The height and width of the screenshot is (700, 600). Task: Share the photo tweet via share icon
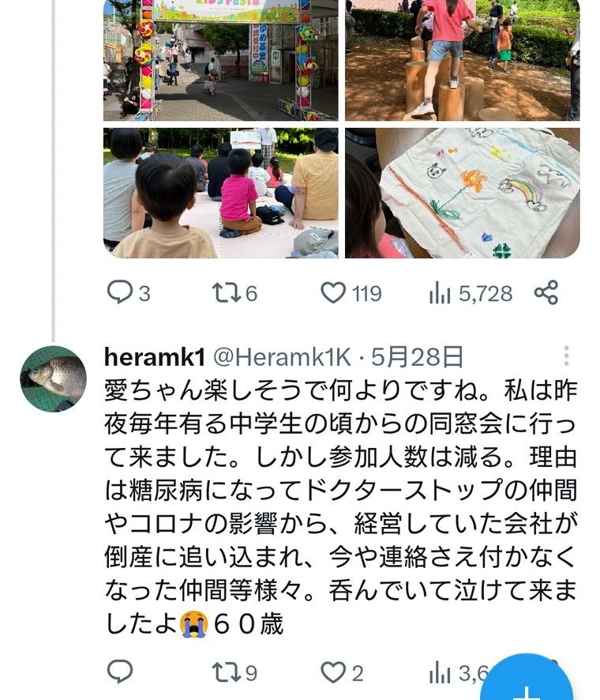546,292
